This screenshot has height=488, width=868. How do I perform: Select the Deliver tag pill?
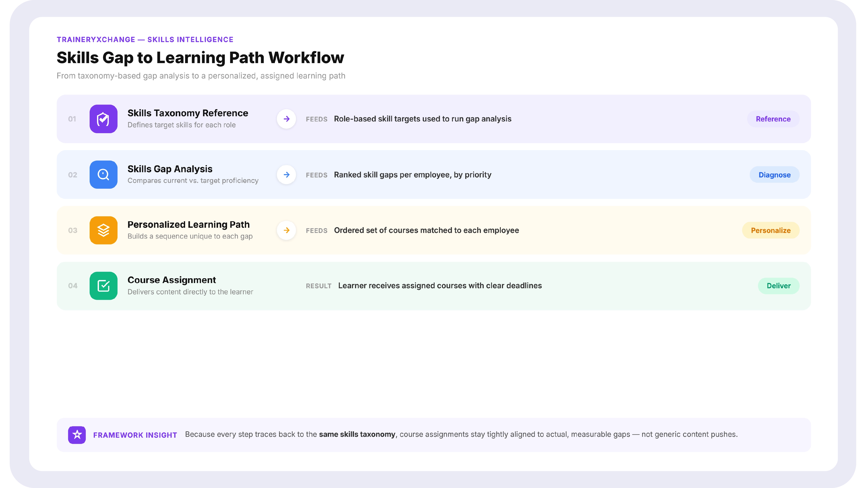[x=778, y=286]
